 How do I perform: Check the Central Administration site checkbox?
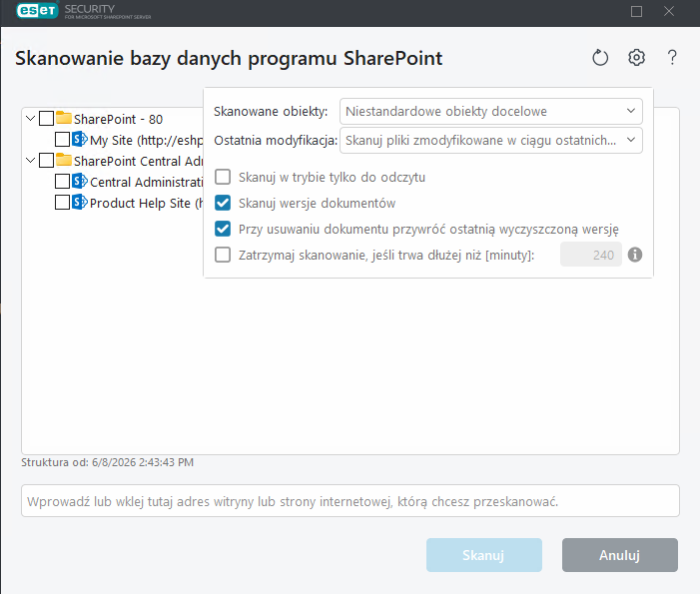click(x=62, y=181)
